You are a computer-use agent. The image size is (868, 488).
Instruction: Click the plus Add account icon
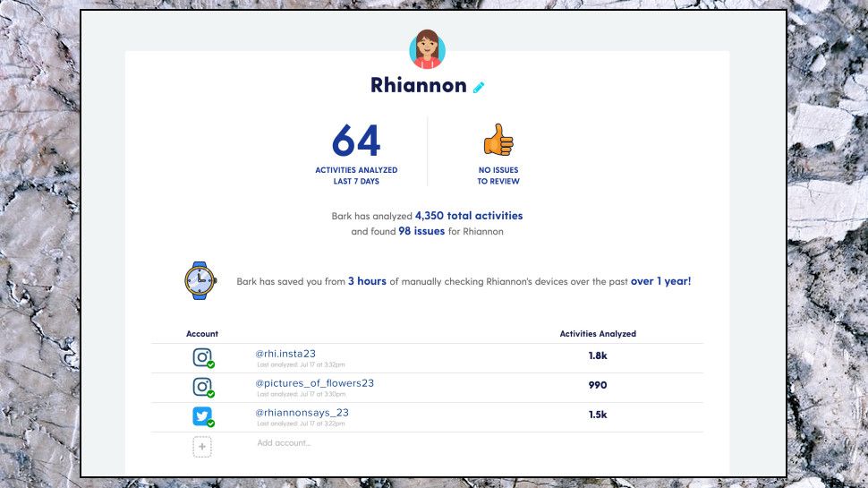(x=202, y=447)
